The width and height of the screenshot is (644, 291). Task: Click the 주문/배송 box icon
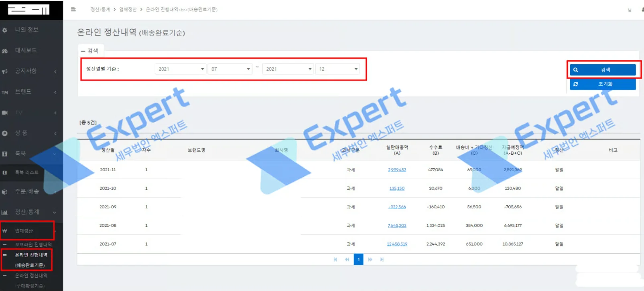pyautogui.click(x=5, y=192)
